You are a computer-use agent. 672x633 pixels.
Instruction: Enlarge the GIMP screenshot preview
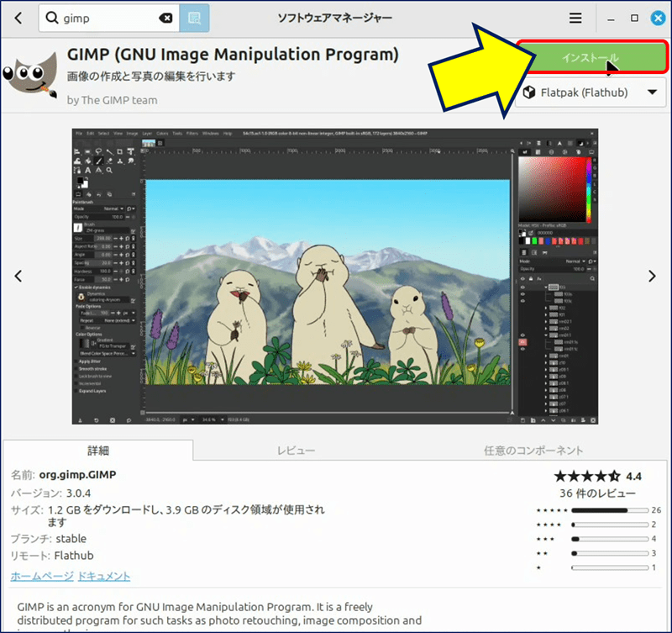(334, 277)
